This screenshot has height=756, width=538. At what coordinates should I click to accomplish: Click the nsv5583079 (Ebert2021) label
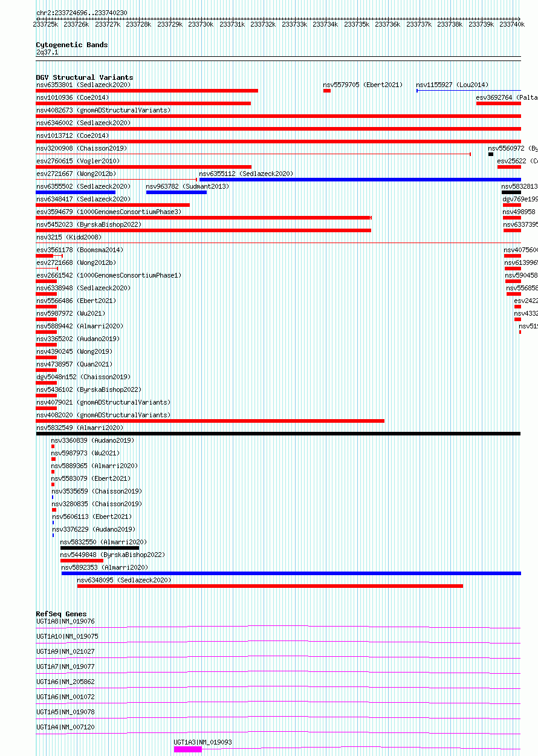[x=91, y=478]
